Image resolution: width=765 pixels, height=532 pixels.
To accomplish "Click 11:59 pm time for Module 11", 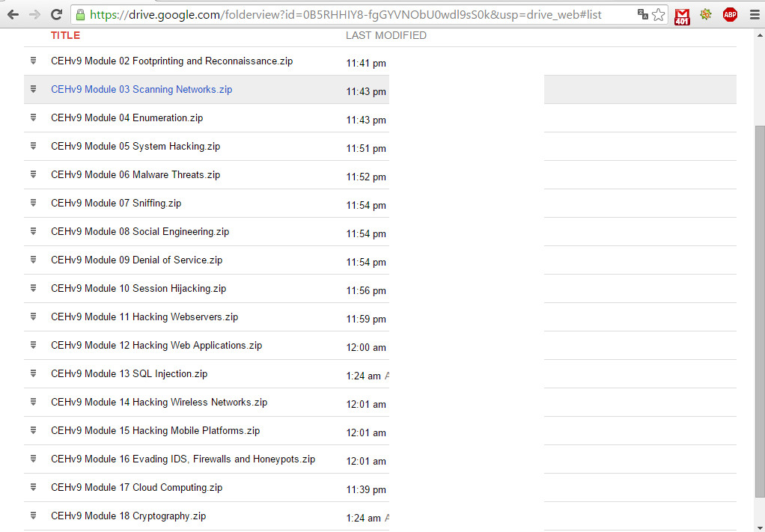I will [366, 319].
